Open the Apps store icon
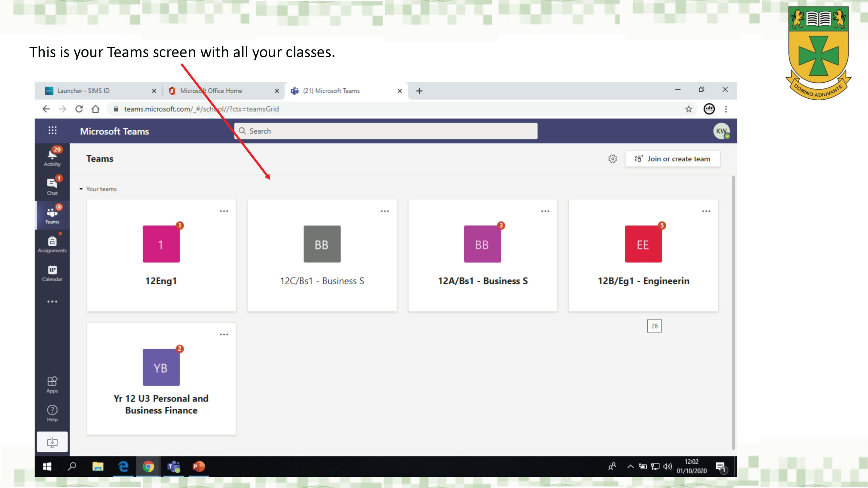The image size is (868, 488). click(52, 385)
